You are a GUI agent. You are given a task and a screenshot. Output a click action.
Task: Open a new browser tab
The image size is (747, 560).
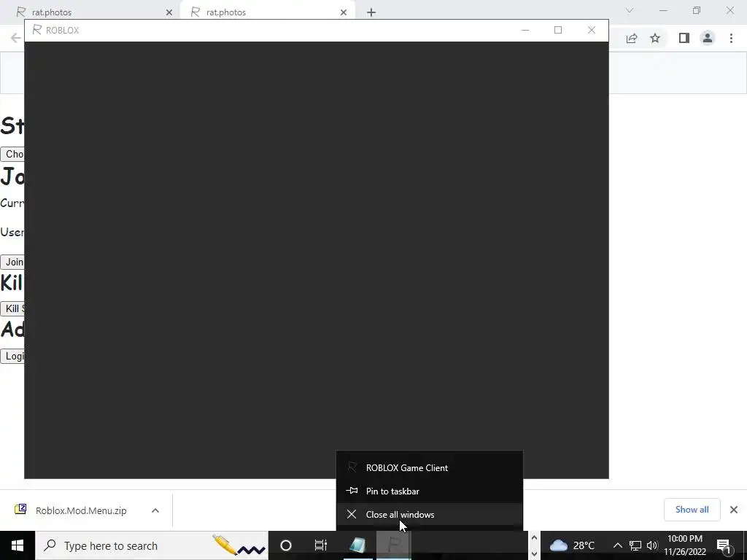point(371,12)
